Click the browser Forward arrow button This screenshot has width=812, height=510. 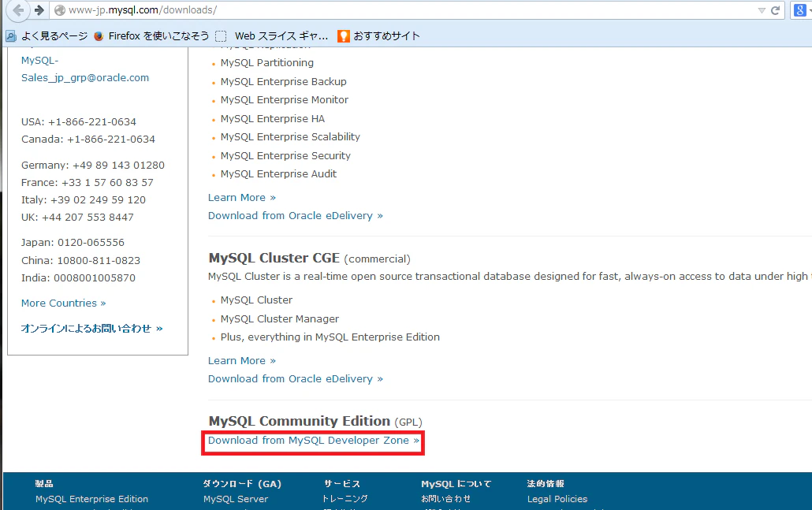click(x=39, y=9)
